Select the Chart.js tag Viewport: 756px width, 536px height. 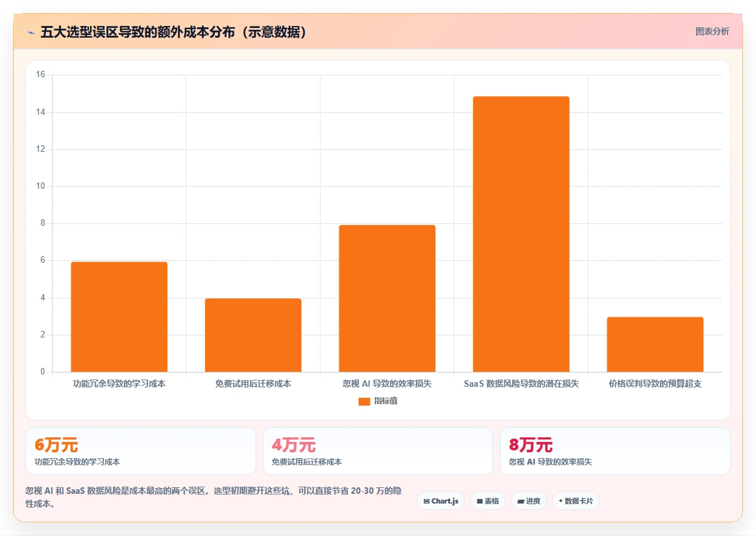pyautogui.click(x=441, y=501)
